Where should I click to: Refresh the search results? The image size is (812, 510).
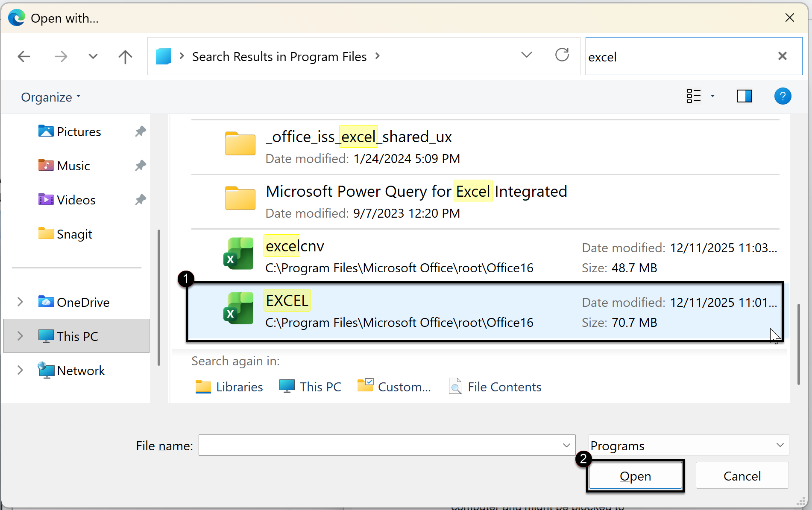[x=562, y=55]
